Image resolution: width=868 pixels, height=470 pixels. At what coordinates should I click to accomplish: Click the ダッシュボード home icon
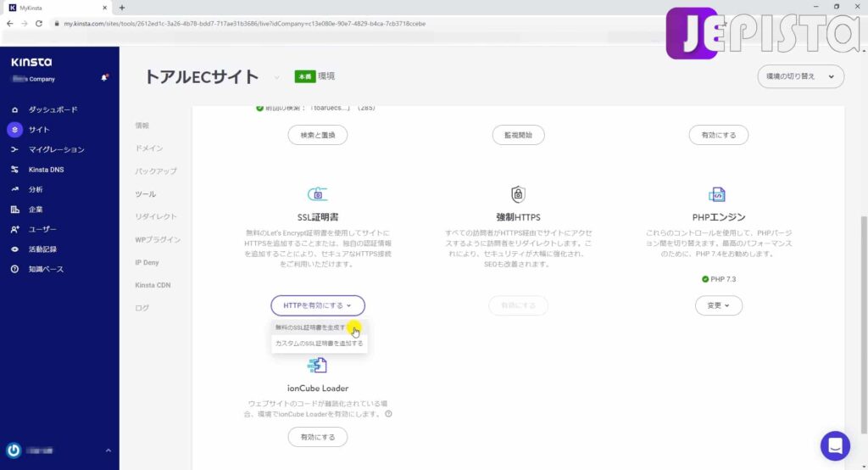[15, 109]
